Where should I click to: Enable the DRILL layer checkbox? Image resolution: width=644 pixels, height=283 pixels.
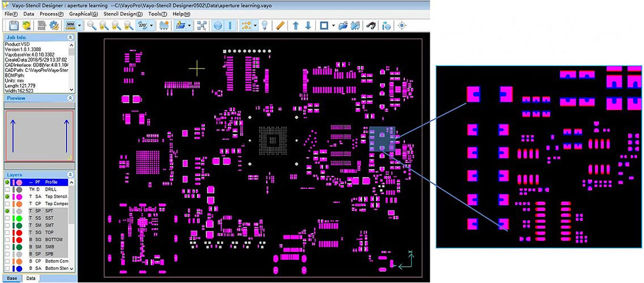pos(8,189)
